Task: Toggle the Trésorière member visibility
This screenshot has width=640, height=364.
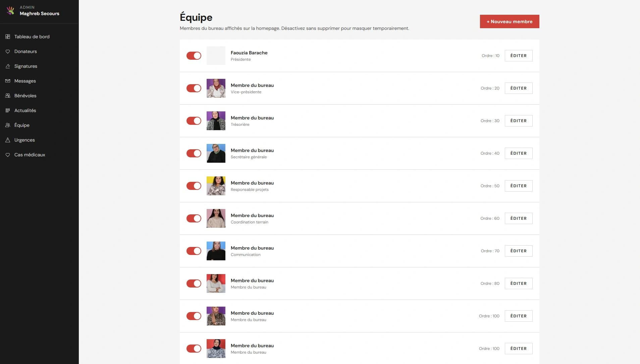Action: click(194, 121)
